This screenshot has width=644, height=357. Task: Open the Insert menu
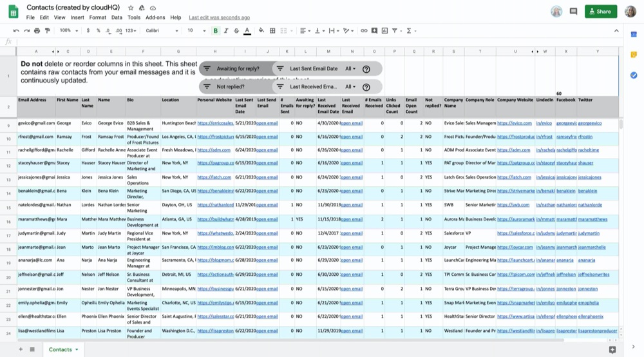tap(77, 17)
